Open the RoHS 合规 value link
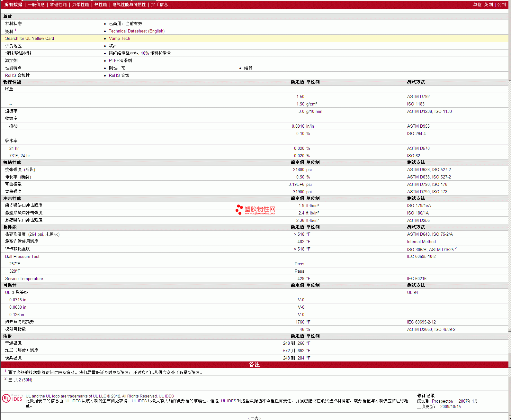This screenshot has width=511, height=420. click(119, 75)
